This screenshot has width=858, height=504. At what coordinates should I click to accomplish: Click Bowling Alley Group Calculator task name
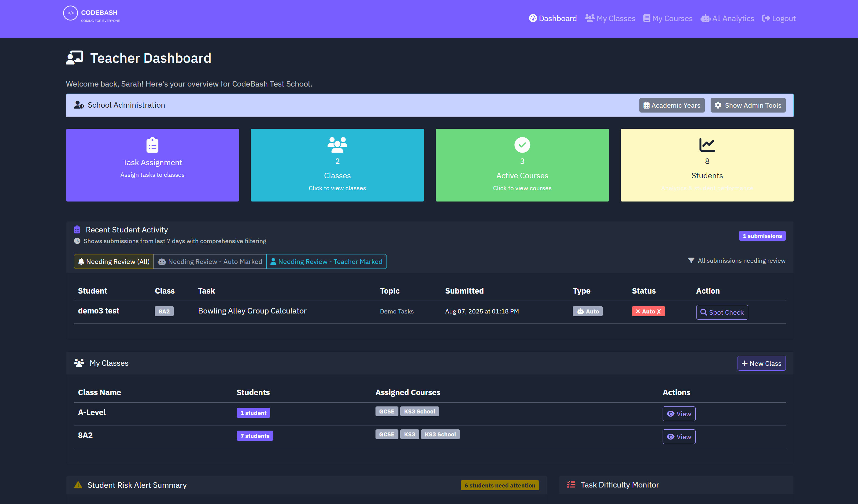tap(252, 311)
